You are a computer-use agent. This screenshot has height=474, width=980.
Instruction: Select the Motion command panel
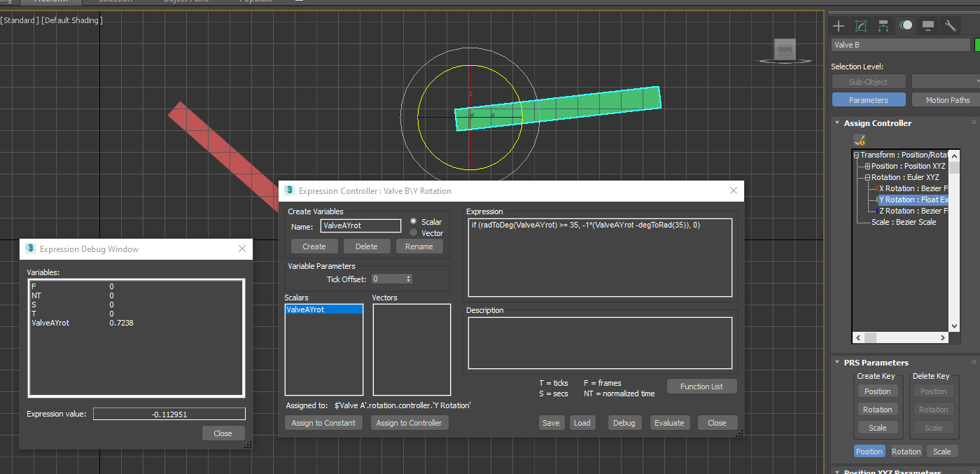point(906,26)
